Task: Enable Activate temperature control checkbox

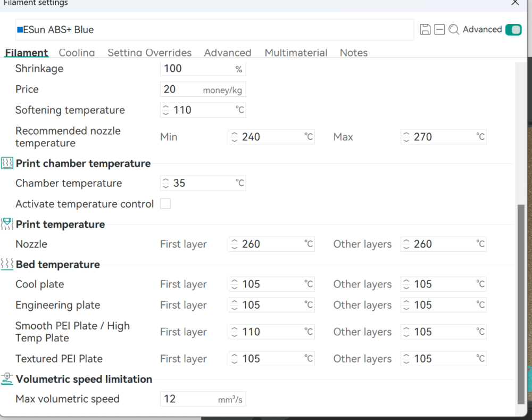Action: 165,204
